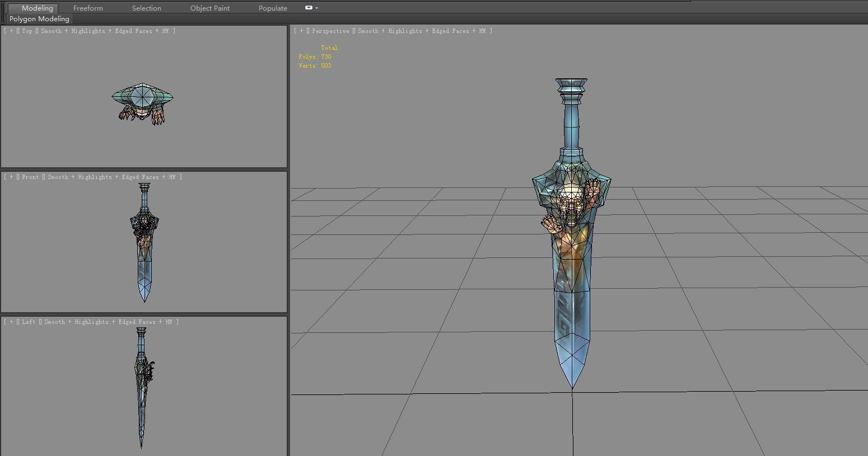This screenshot has height=456, width=868.
Task: Open shading menu in Top viewport
Action: [105, 31]
